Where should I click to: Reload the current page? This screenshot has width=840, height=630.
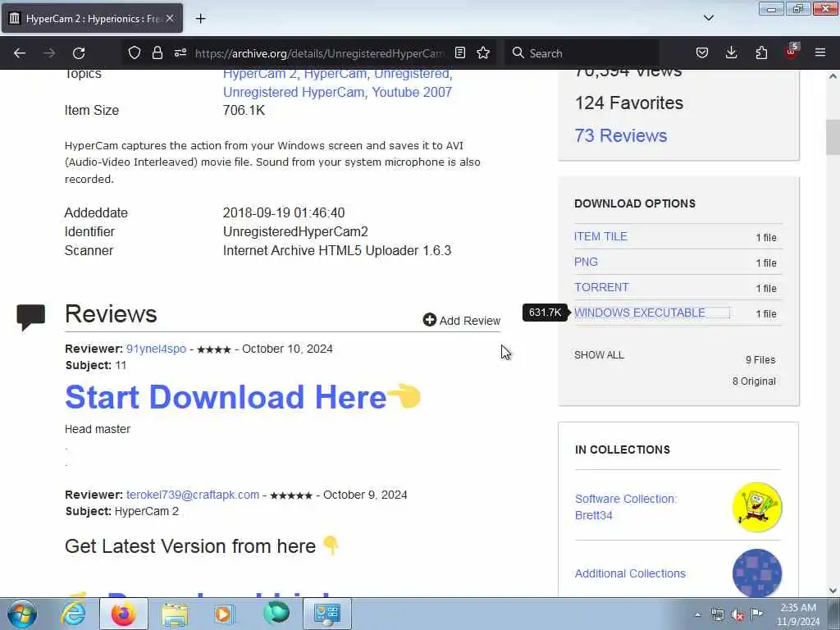coord(79,53)
